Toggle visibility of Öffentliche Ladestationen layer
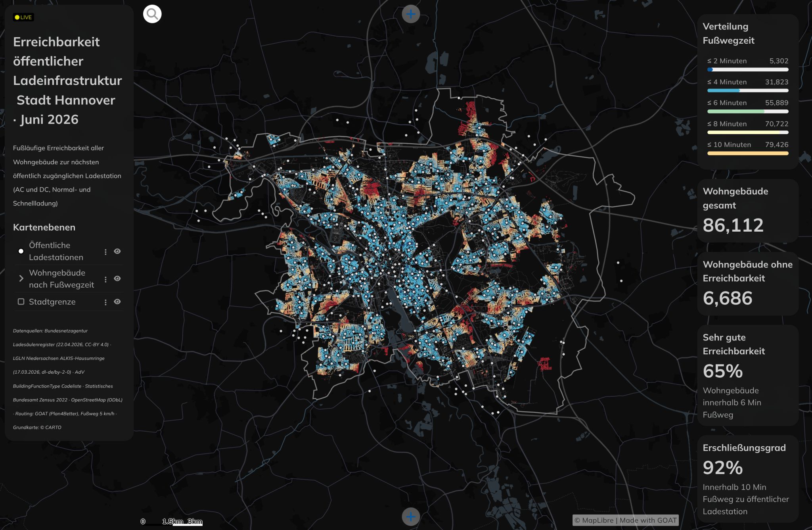The height and width of the screenshot is (530, 812). coord(117,251)
